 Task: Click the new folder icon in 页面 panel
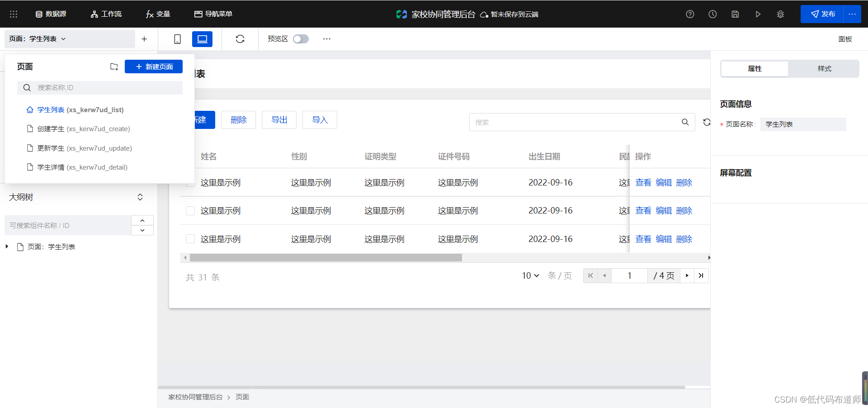114,66
